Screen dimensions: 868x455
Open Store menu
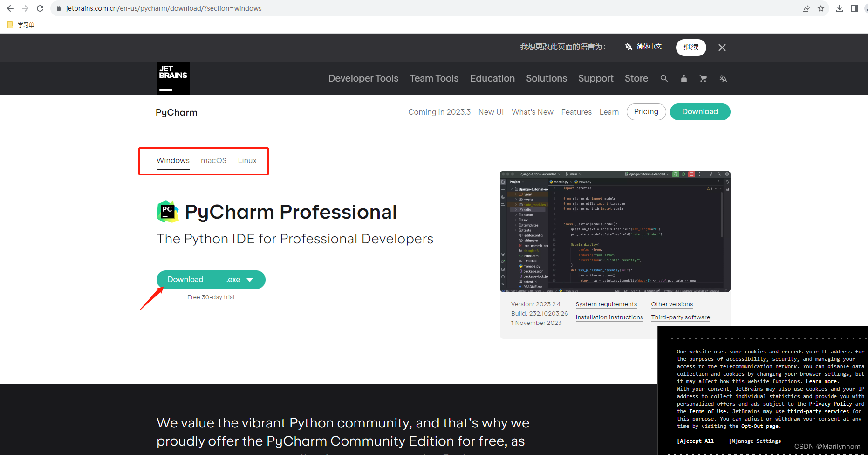pyautogui.click(x=636, y=78)
